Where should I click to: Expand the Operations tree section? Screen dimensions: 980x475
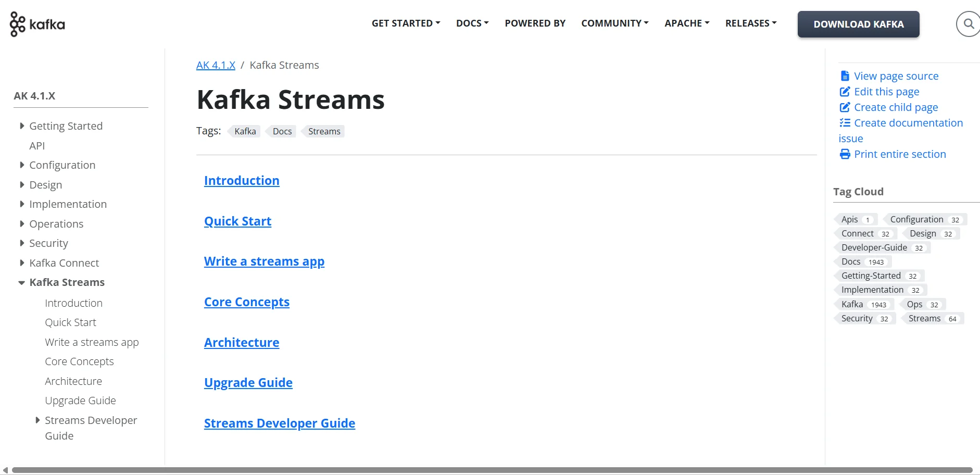22,223
